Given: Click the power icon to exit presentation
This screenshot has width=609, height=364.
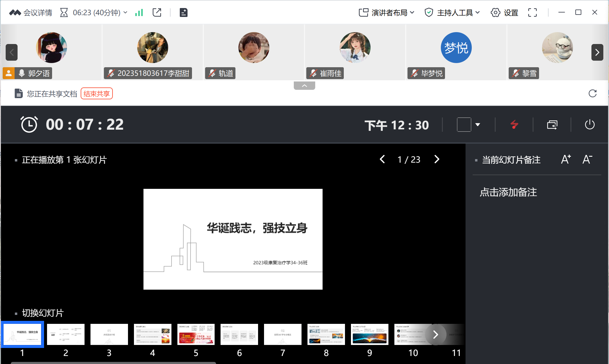Looking at the screenshot, I should click(x=589, y=125).
